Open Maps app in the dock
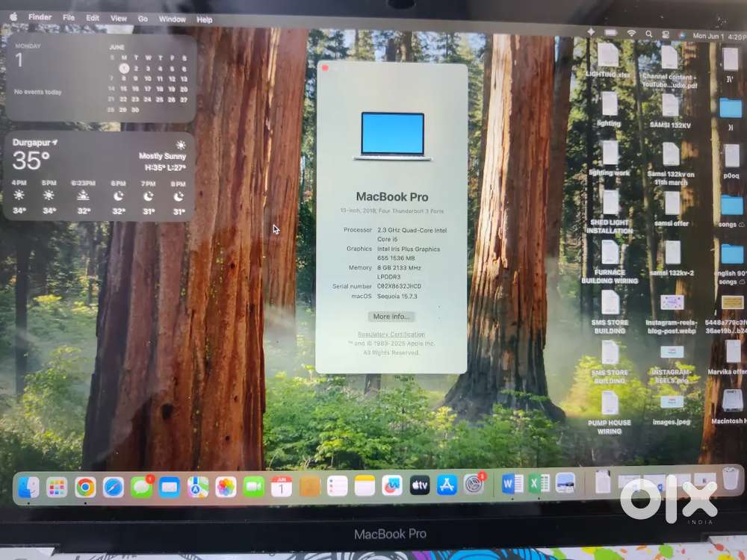747x560 pixels. 197,487
